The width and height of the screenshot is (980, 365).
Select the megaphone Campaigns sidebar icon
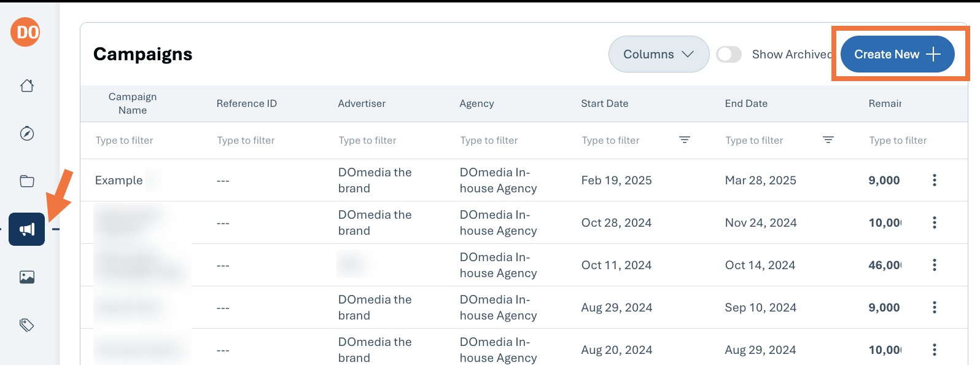pos(27,229)
